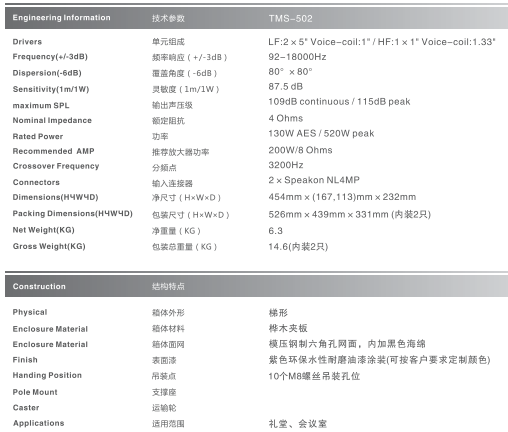Click the 87.5 dB sensitivity value
Image resolution: width=508 pixels, height=432 pixels.
(x=286, y=87)
